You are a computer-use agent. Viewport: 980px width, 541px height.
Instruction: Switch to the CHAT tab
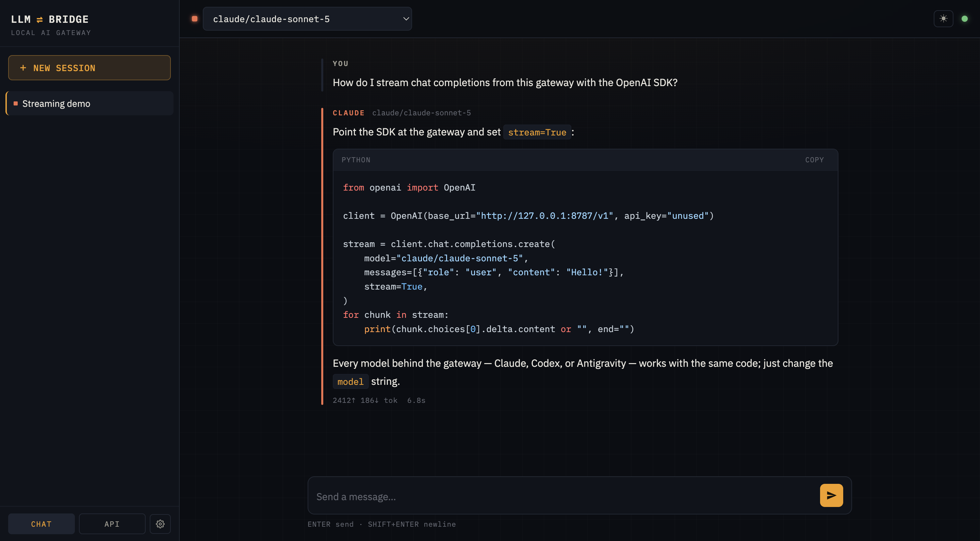pos(42,524)
